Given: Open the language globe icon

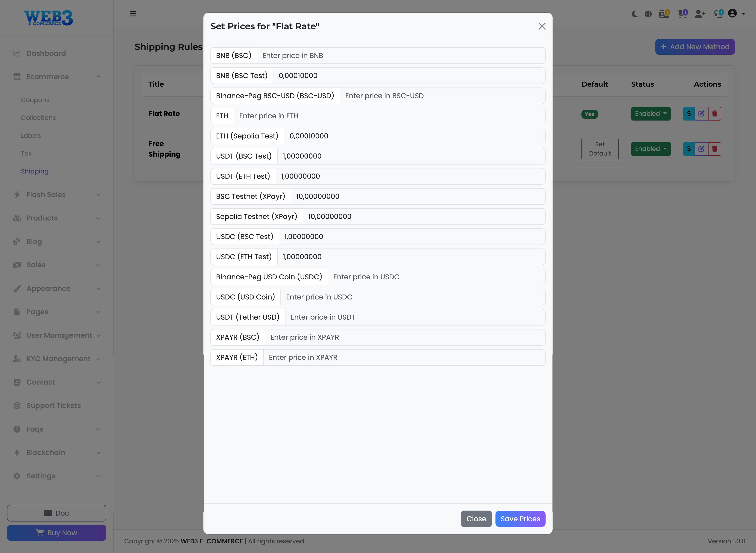Looking at the screenshot, I should coord(648,14).
